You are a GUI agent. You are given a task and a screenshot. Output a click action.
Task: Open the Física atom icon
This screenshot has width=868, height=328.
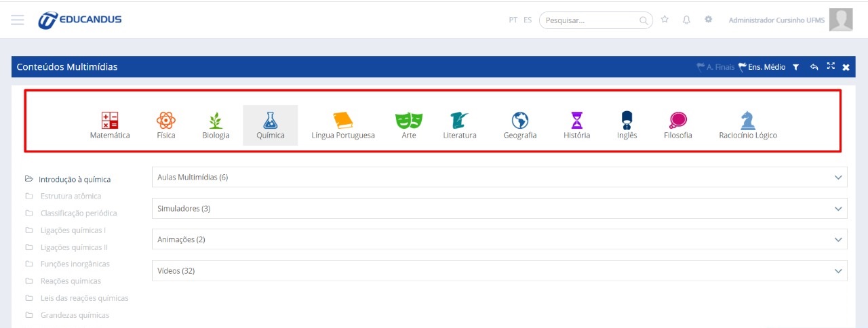(x=165, y=121)
